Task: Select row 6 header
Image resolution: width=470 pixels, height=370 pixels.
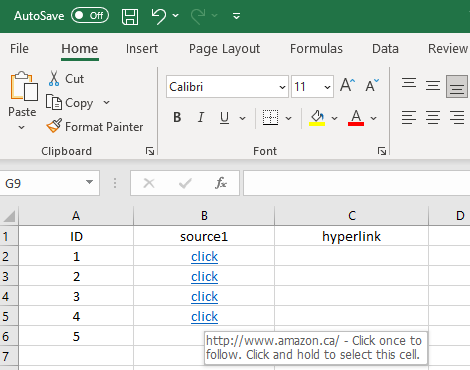Action: click(9, 336)
